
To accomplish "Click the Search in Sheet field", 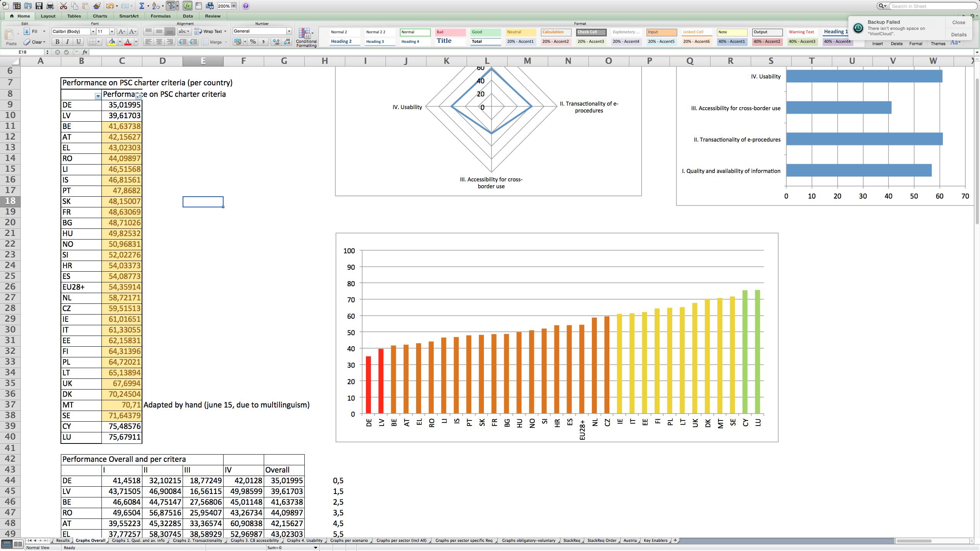I will [x=933, y=6].
